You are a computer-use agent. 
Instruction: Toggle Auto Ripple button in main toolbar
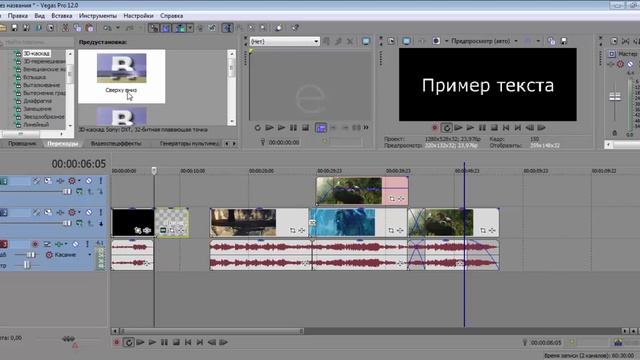(180, 28)
